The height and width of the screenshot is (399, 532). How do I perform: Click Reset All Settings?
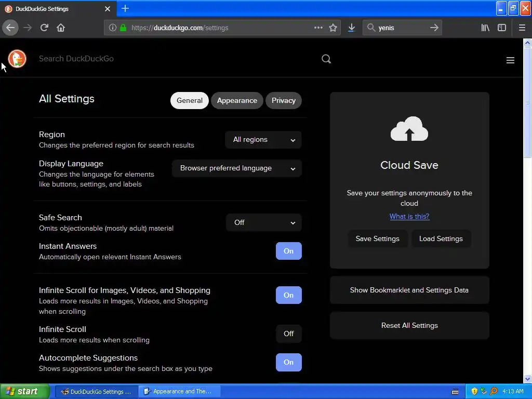click(409, 325)
